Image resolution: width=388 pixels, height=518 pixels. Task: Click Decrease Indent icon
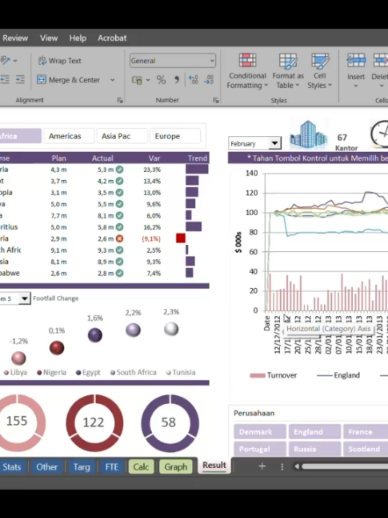click(5, 80)
